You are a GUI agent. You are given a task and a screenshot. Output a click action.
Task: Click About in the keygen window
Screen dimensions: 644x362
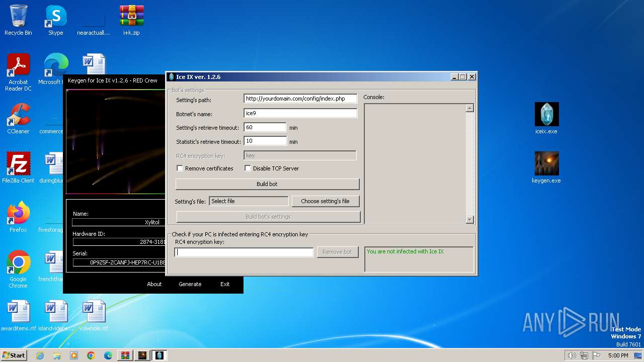pyautogui.click(x=154, y=284)
